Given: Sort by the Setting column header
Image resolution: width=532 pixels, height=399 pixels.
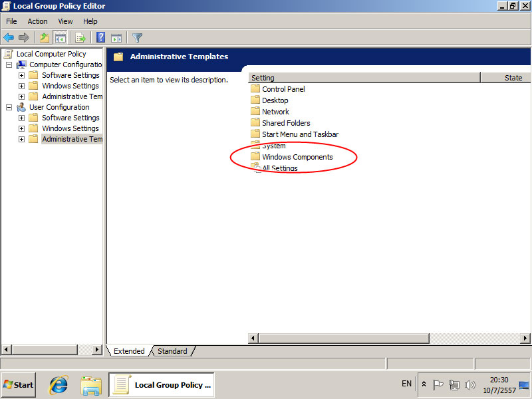Looking at the screenshot, I should [364, 78].
